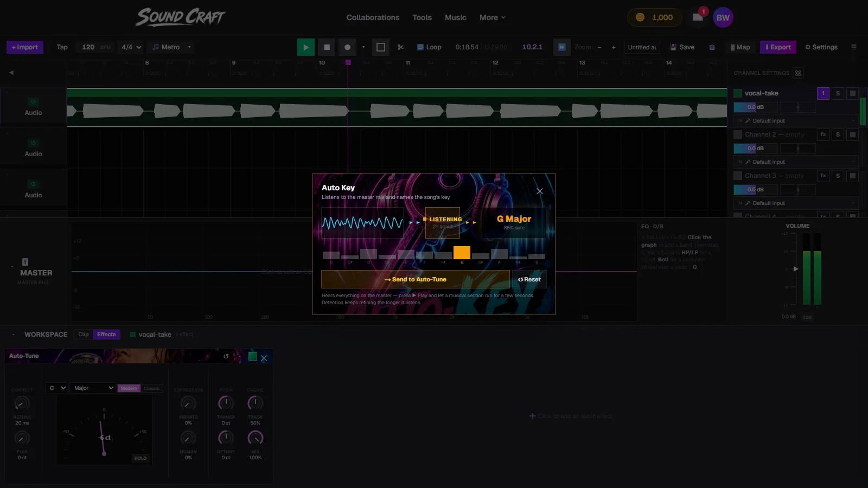868x488 pixels.
Task: Send detected key to Auto-Tune
Action: coord(416,279)
